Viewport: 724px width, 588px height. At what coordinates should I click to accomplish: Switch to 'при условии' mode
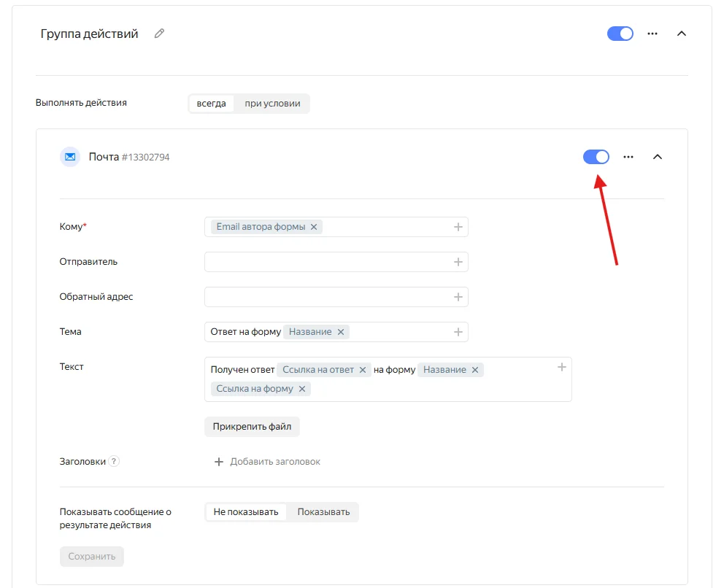point(272,104)
